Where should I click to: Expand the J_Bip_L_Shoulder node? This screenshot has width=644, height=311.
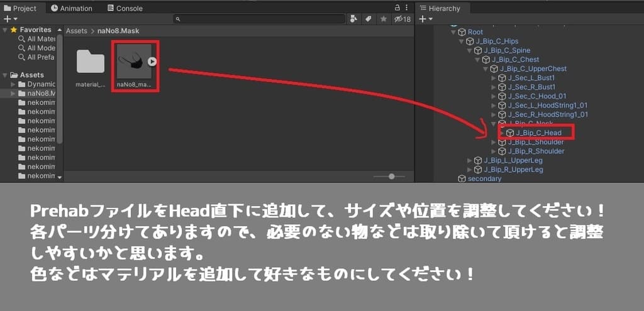coord(494,142)
